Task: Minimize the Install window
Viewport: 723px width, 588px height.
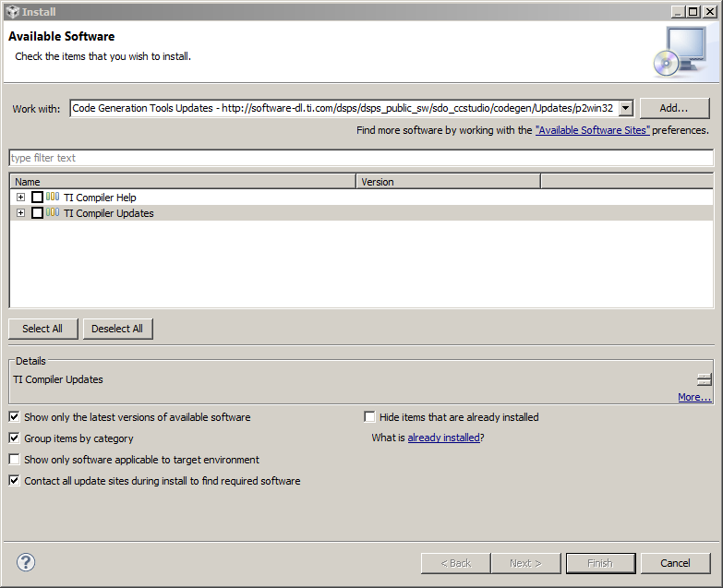Action: [x=678, y=12]
